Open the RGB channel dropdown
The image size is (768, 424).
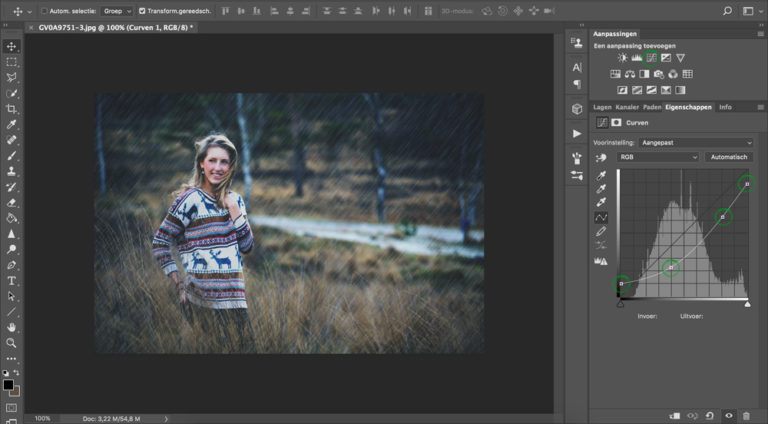(657, 157)
